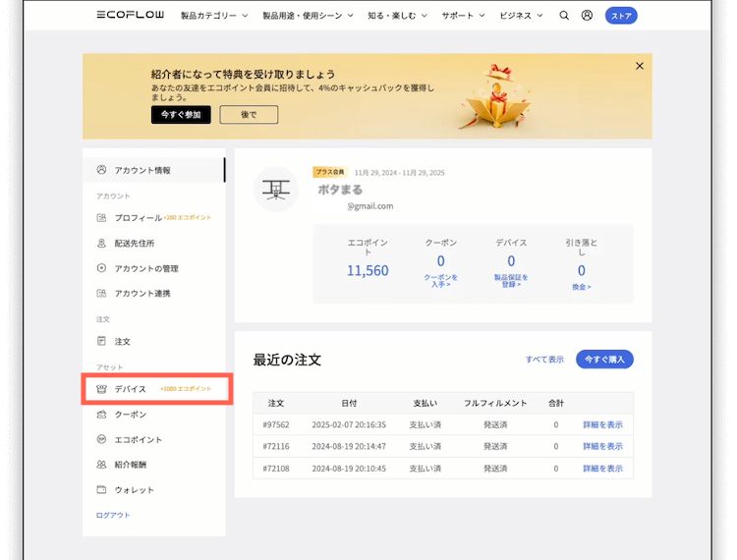Click the profile avatar image
Screen dimensions: 737x560
(276, 190)
